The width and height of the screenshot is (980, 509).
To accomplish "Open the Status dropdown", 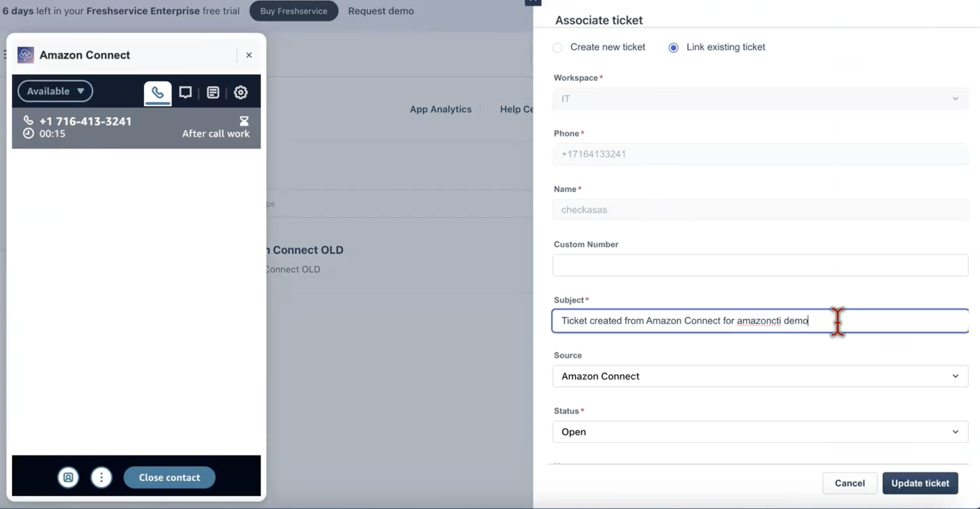I will tap(760, 432).
